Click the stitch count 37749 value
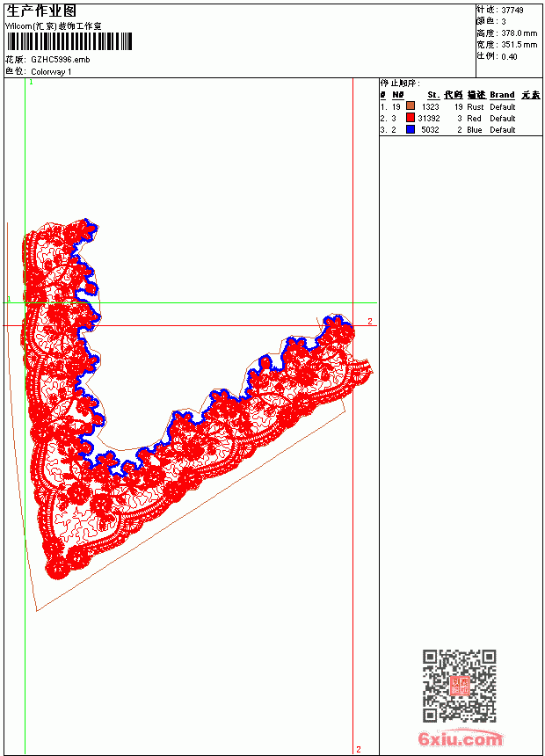The image size is (545, 756). click(512, 11)
